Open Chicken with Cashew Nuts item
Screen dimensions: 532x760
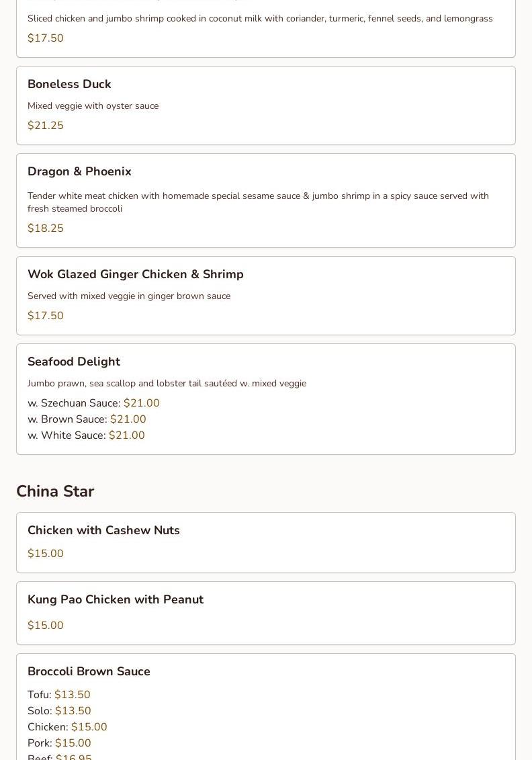point(265,543)
